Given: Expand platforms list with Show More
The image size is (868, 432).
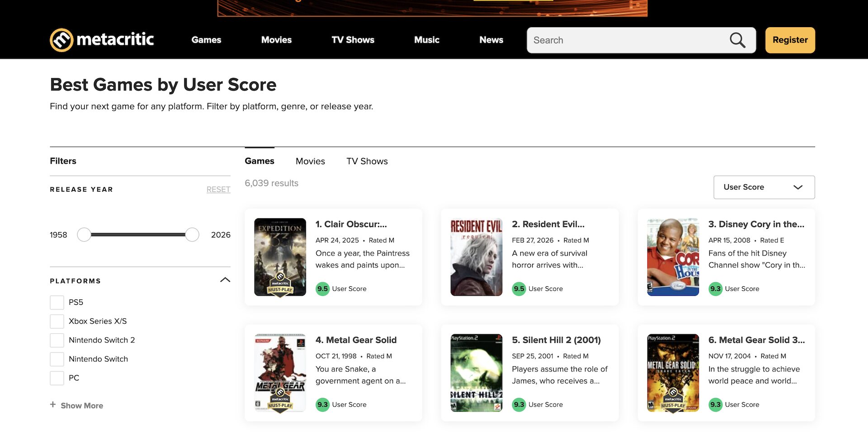Looking at the screenshot, I should click(82, 406).
